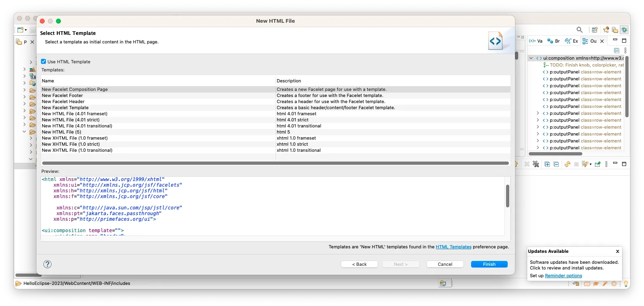Click the collapse all icon in Outline view

tap(617, 50)
